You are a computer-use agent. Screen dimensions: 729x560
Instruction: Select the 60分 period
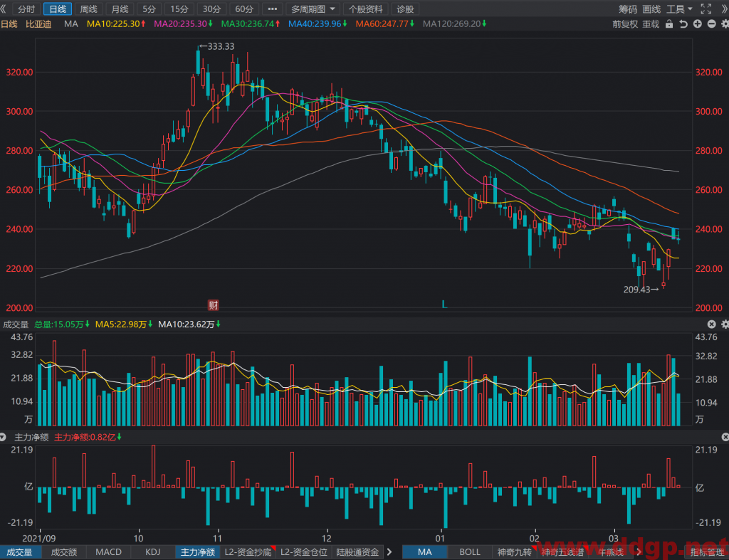pyautogui.click(x=244, y=9)
